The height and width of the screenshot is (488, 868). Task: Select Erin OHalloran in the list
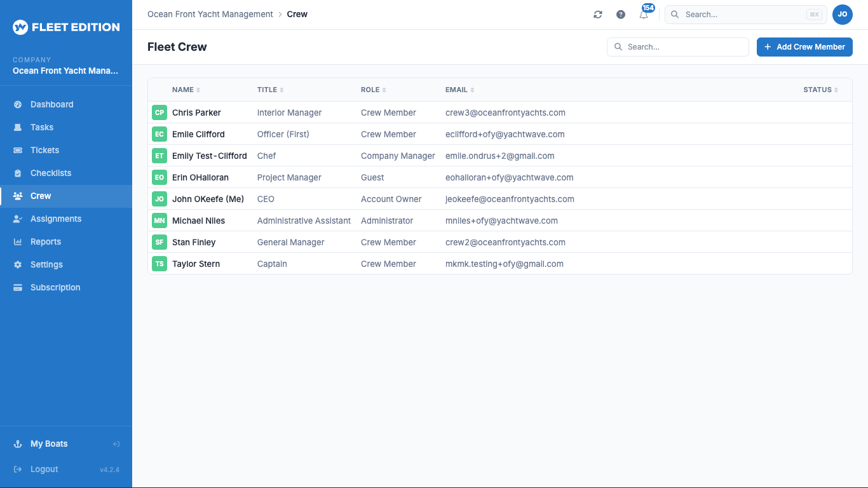[200, 177]
